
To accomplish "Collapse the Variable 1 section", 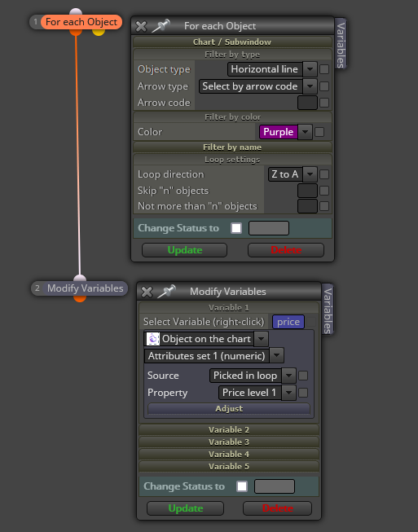I will [x=229, y=308].
